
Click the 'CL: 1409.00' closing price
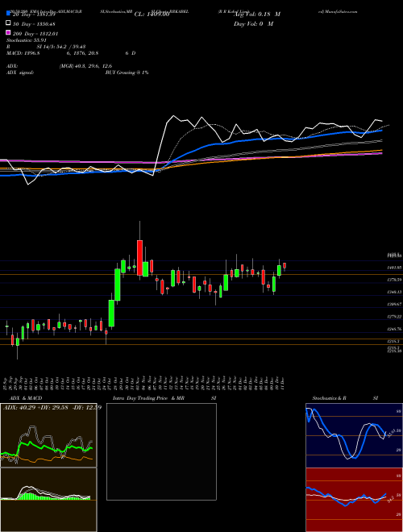pos(152,15)
